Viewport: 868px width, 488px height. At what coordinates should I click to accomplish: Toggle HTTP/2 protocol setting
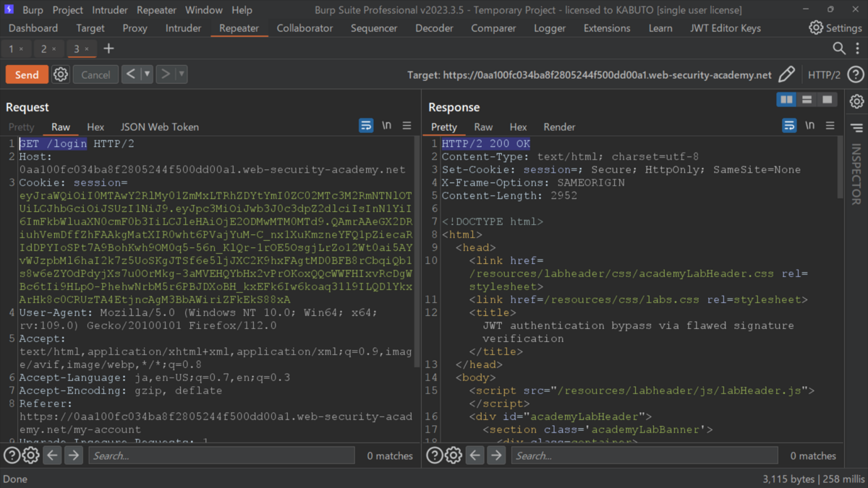[824, 74]
